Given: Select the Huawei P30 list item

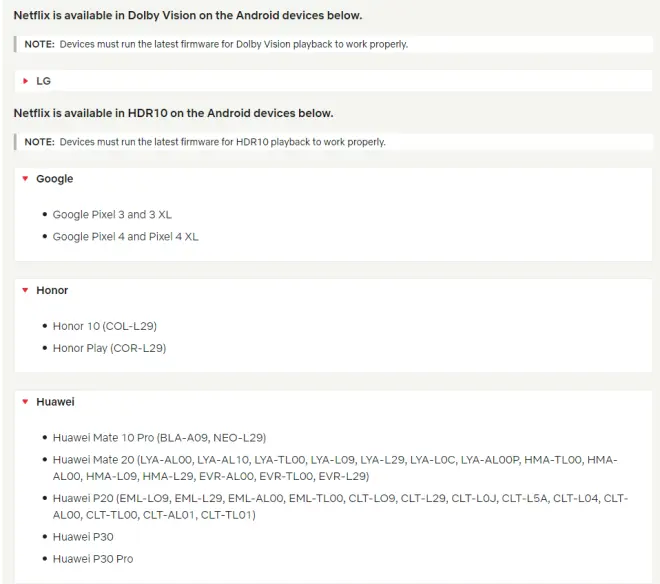Looking at the screenshot, I should (x=86, y=537).
